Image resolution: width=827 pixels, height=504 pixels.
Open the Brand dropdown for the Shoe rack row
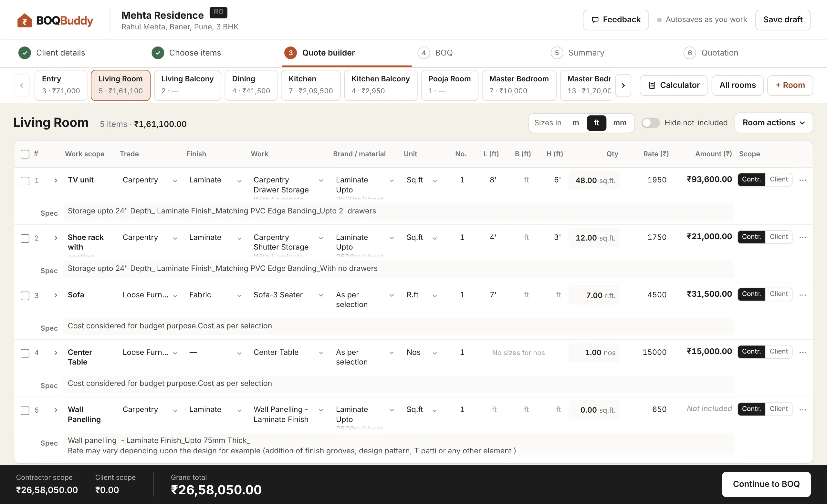pyautogui.click(x=365, y=242)
